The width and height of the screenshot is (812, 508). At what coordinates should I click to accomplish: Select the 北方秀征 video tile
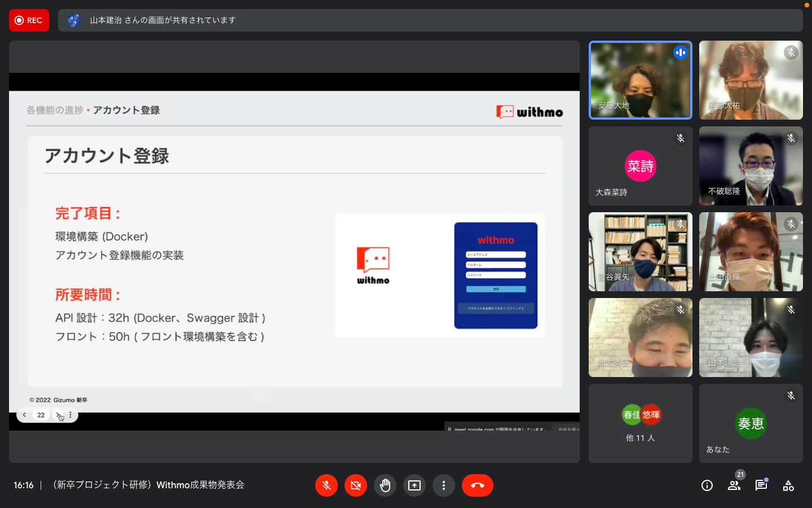(641, 338)
